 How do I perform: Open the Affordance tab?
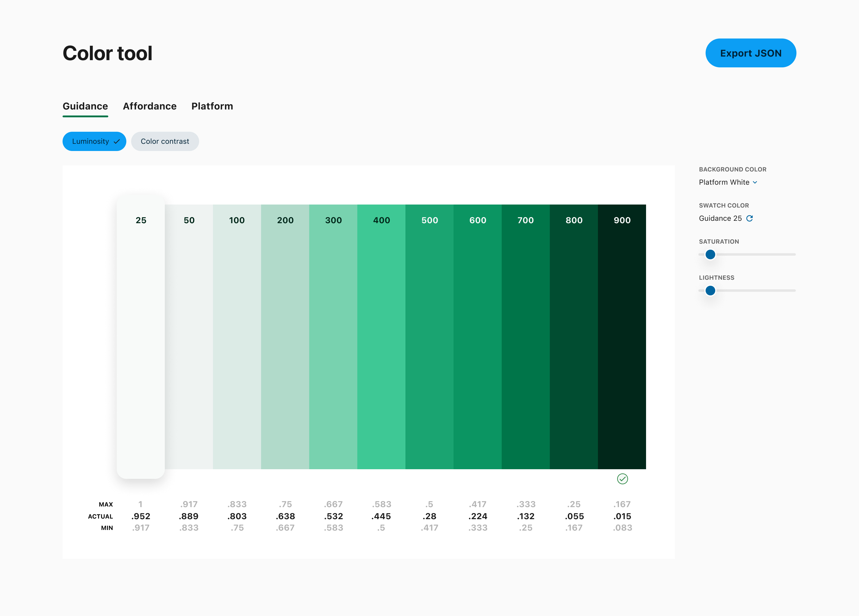coord(149,106)
